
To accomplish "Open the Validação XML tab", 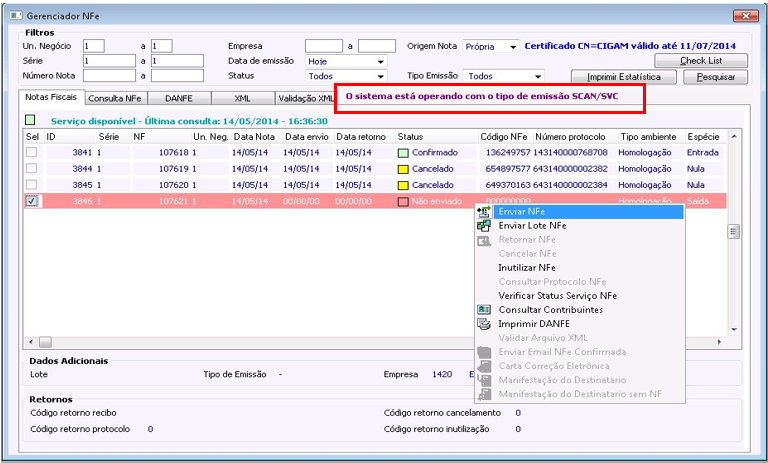I will (x=306, y=98).
